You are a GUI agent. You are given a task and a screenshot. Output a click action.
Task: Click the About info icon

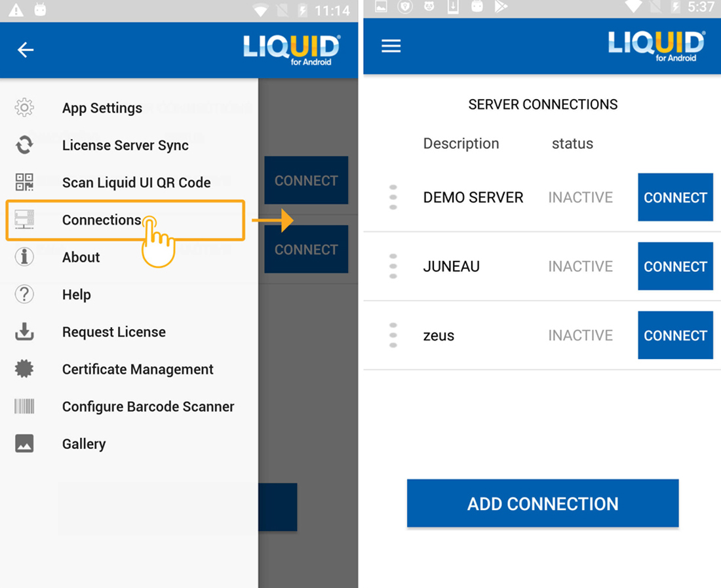point(24,257)
